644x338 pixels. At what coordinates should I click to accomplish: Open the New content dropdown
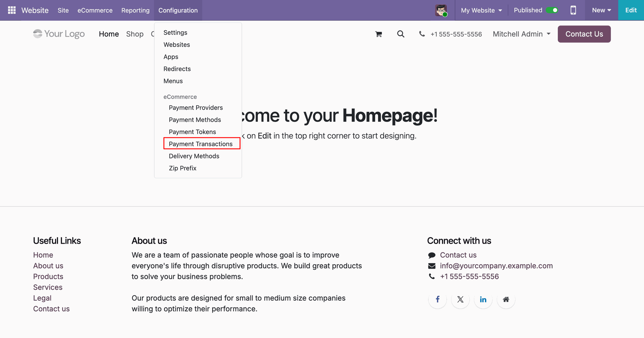pyautogui.click(x=601, y=10)
